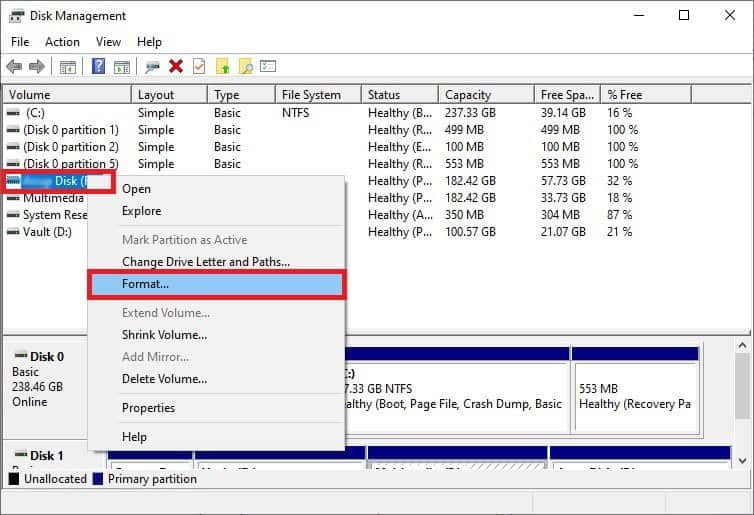This screenshot has height=515, width=754.
Task: Click scroll up arrow in lower disk pane
Action: click(x=742, y=345)
